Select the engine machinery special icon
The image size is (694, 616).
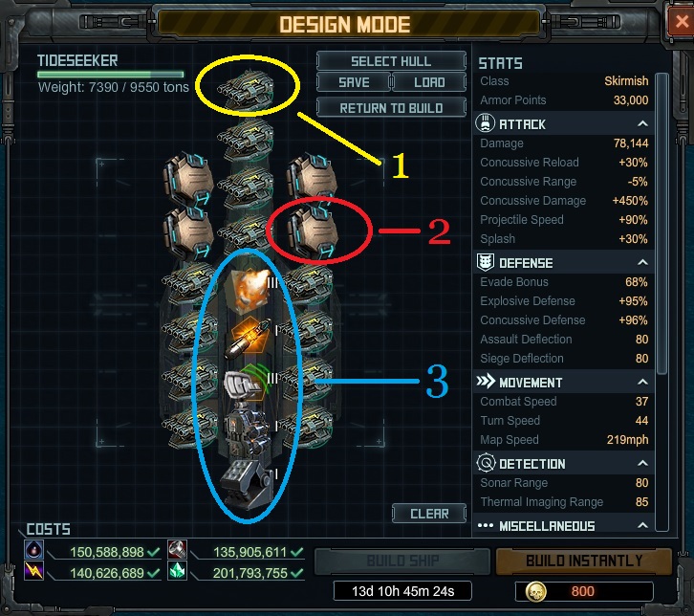(x=246, y=429)
